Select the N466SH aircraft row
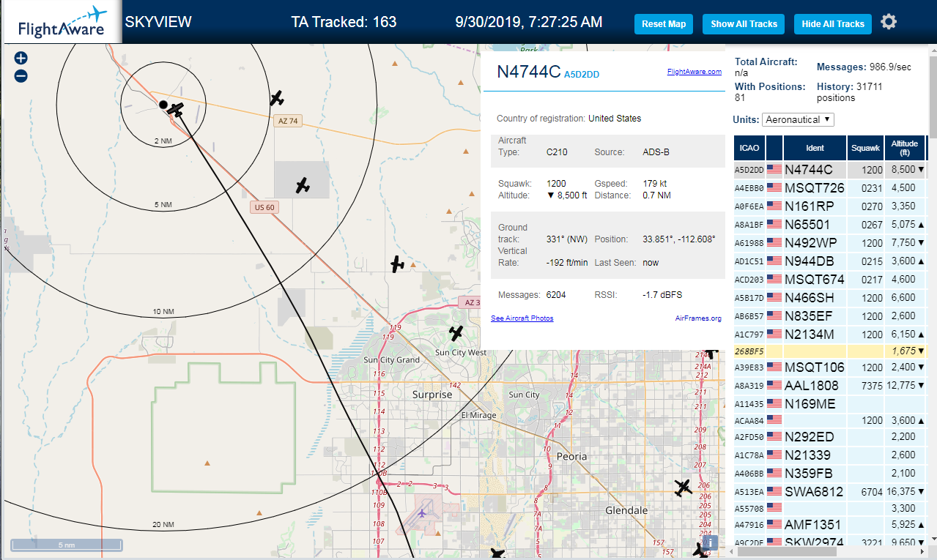This screenshot has height=560, width=937. click(830, 297)
